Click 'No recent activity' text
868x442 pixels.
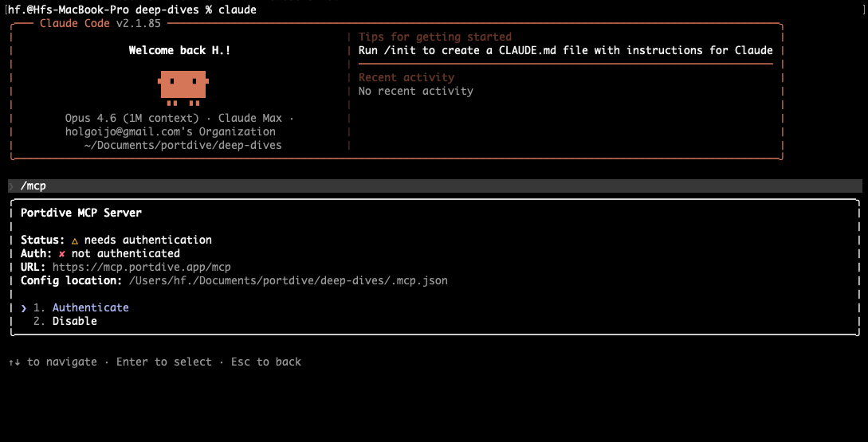pyautogui.click(x=416, y=91)
